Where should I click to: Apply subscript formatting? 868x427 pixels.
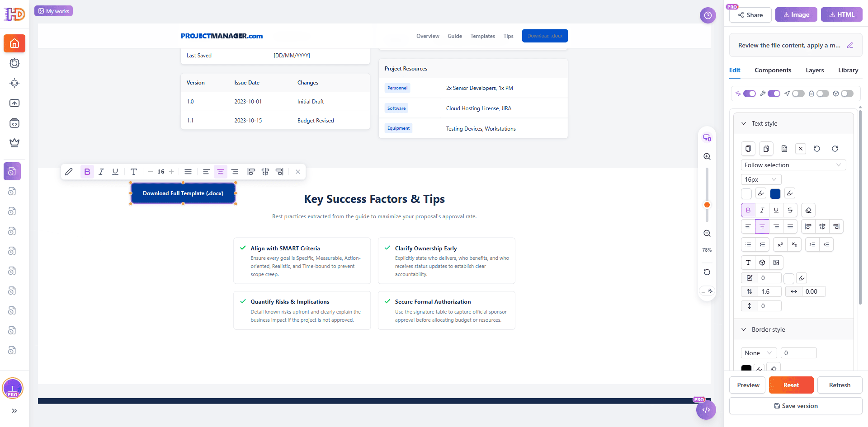click(x=794, y=244)
